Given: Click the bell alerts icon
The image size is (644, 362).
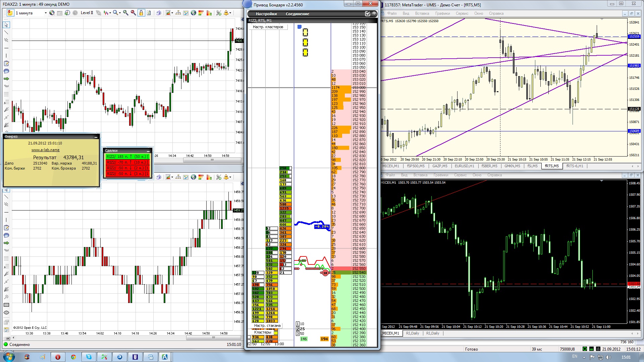Looking at the screenshot, I should [x=226, y=13].
